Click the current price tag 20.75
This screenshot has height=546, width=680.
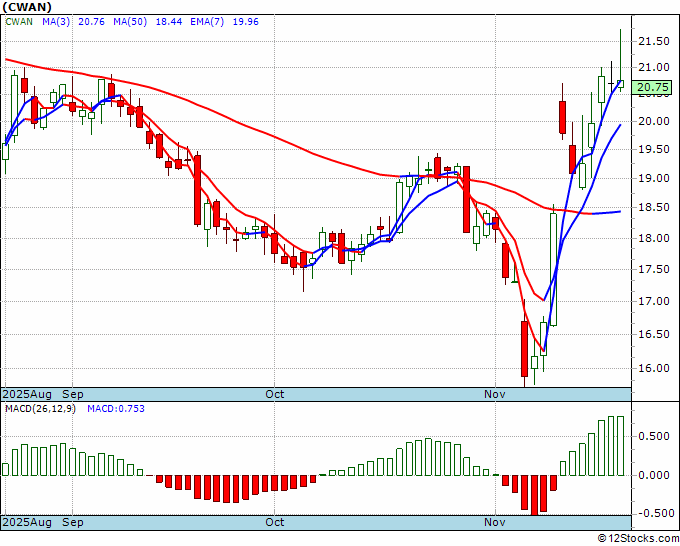pos(653,87)
